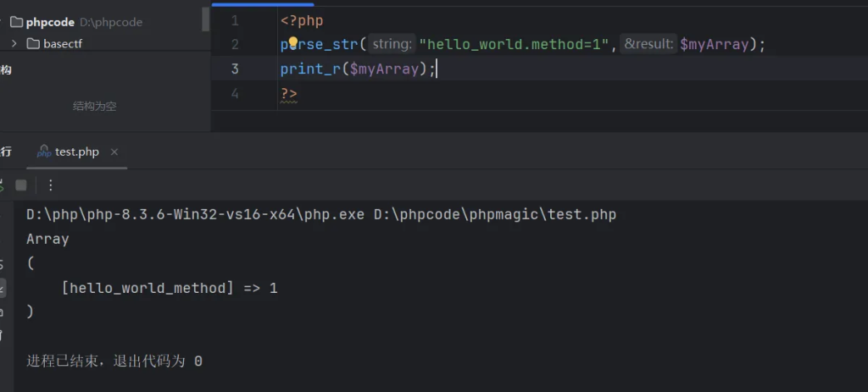
Task: Click the stop process square button
Action: (21, 185)
